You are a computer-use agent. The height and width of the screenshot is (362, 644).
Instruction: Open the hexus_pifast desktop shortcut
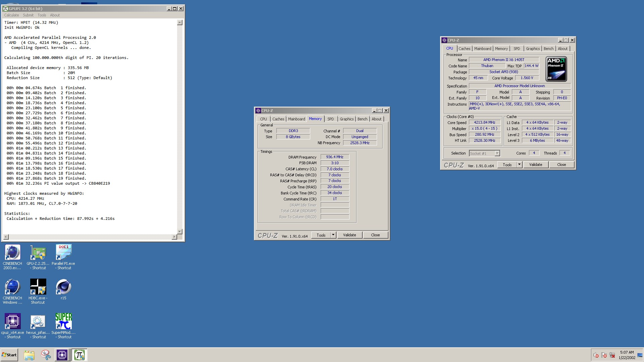tap(38, 326)
